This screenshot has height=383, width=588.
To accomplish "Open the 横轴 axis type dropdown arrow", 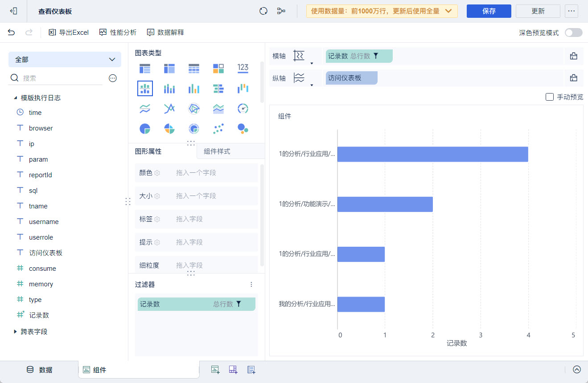I will (x=312, y=63).
